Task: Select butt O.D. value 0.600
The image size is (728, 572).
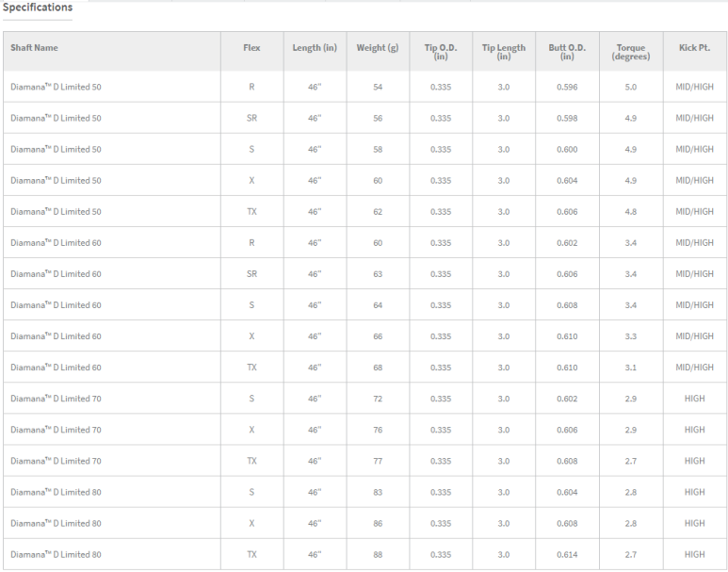Action: pyautogui.click(x=567, y=149)
